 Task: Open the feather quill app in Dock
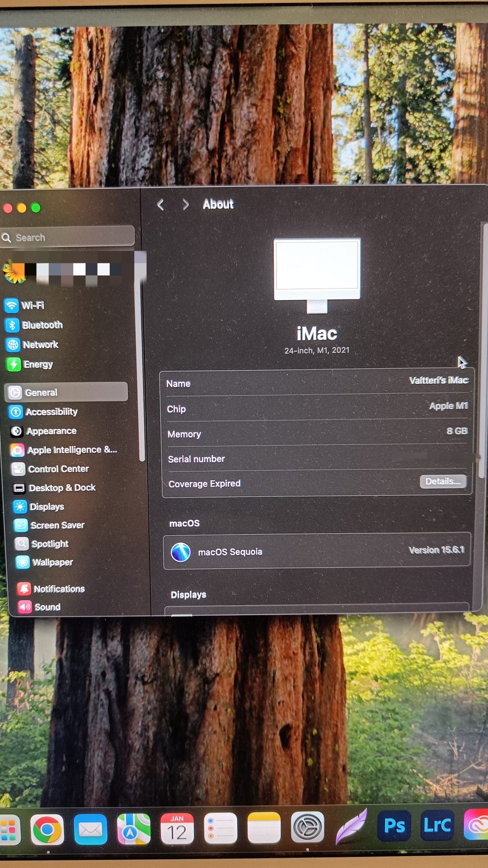click(x=351, y=826)
